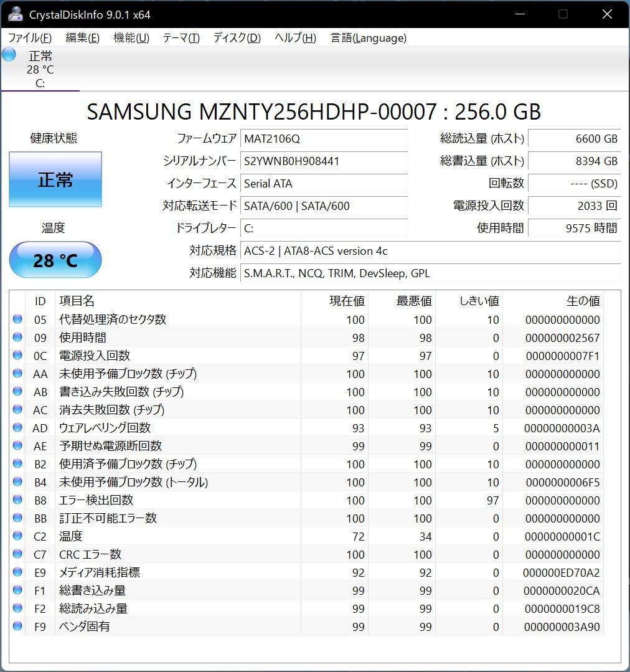The width and height of the screenshot is (630, 672).
Task: Click the 編集 menu entry
Action: 82,38
